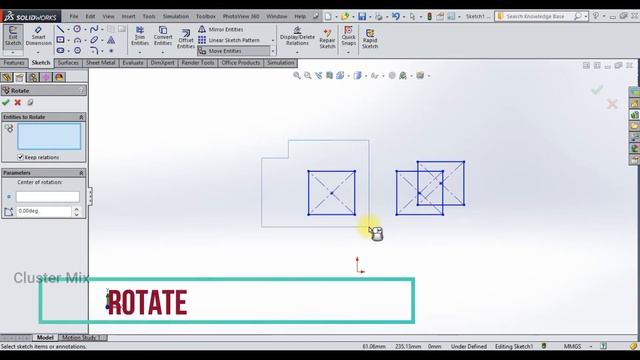The width and height of the screenshot is (640, 360).
Task: Open the Tools menu
Action: (x=149, y=16)
